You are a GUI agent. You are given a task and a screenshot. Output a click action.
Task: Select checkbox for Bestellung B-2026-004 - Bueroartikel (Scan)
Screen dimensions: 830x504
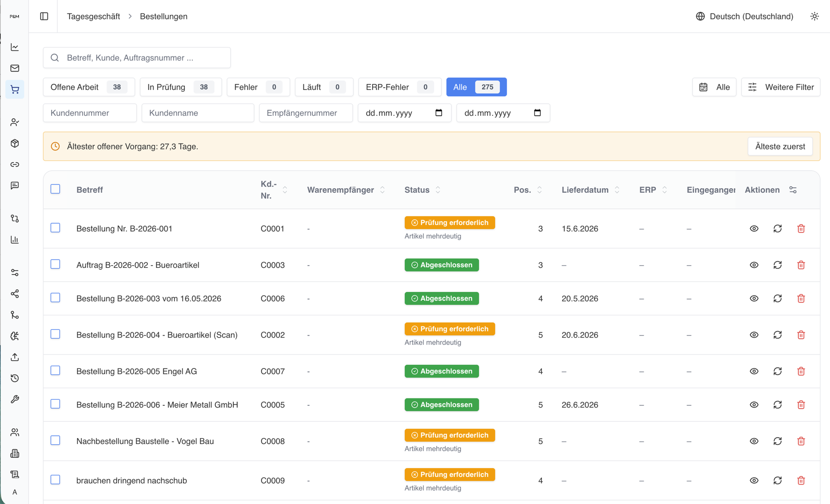[x=55, y=334]
